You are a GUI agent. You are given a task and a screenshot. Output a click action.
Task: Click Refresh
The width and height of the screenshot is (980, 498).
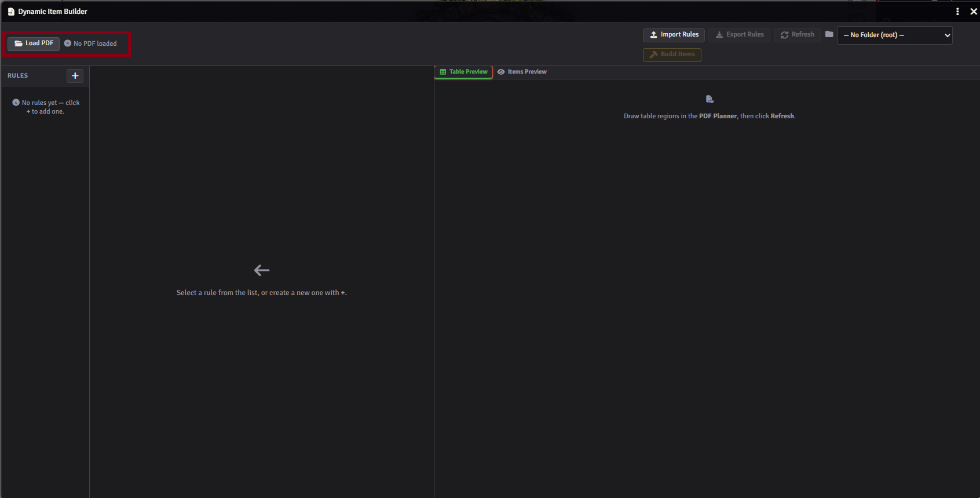(797, 35)
